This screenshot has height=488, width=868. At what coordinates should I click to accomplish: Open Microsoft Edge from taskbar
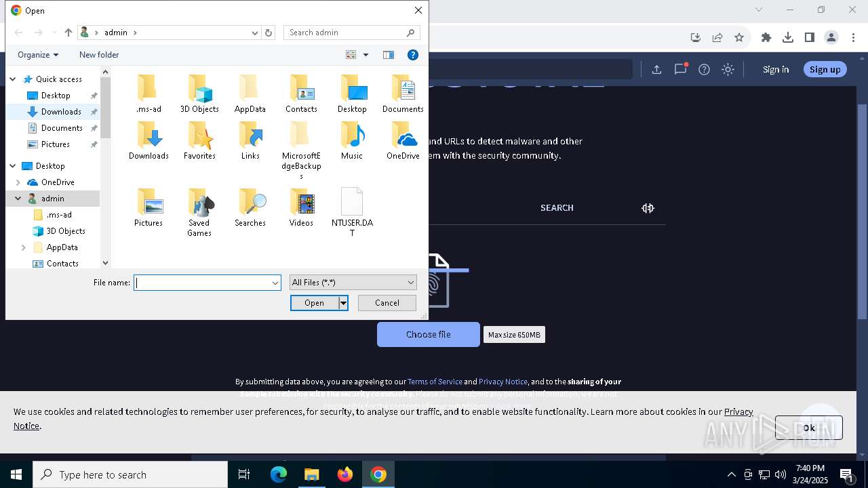click(279, 474)
